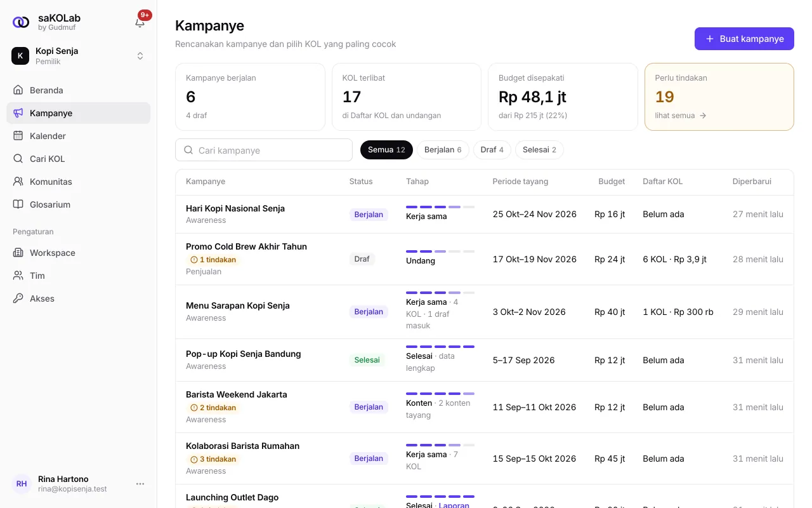Click the stage progress bar for Pop-up Kopi Senja Bandung

[x=440, y=347]
